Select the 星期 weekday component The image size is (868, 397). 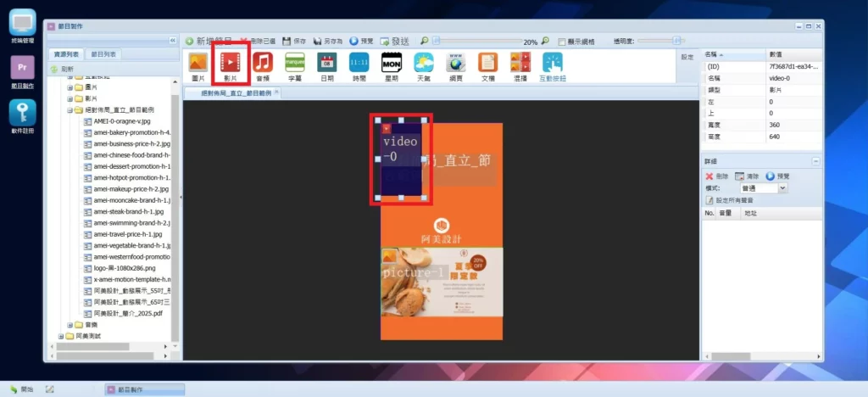click(391, 63)
